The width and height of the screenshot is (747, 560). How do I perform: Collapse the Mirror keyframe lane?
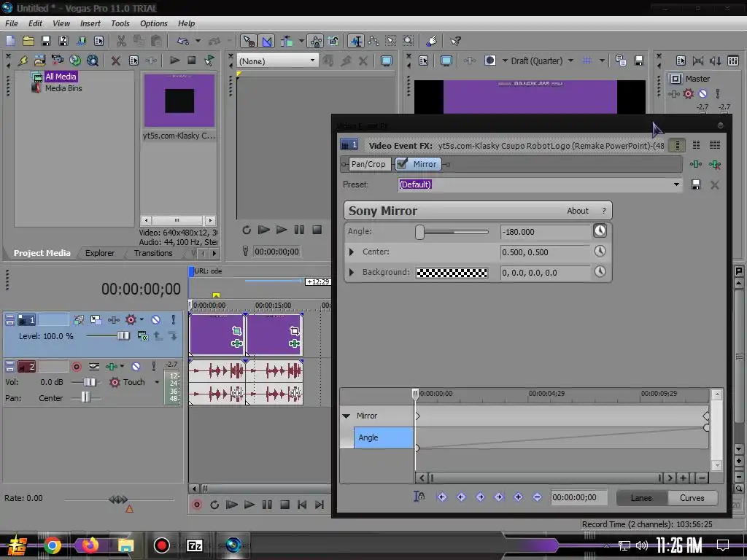click(347, 416)
